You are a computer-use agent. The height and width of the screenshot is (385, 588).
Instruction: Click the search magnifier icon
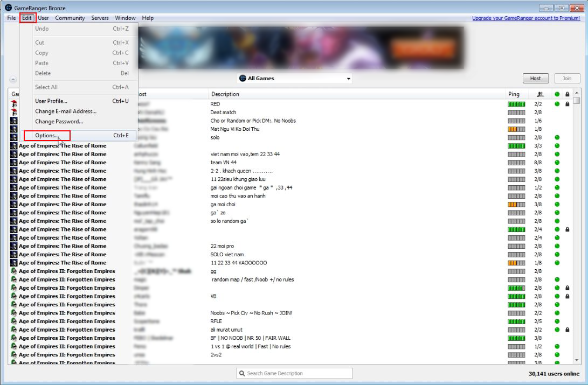click(242, 373)
